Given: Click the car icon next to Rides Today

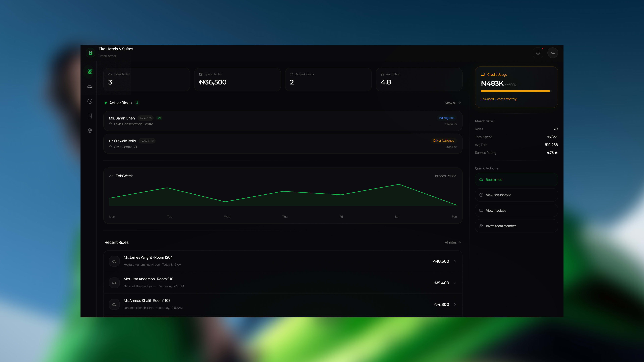Looking at the screenshot, I should tap(110, 74).
